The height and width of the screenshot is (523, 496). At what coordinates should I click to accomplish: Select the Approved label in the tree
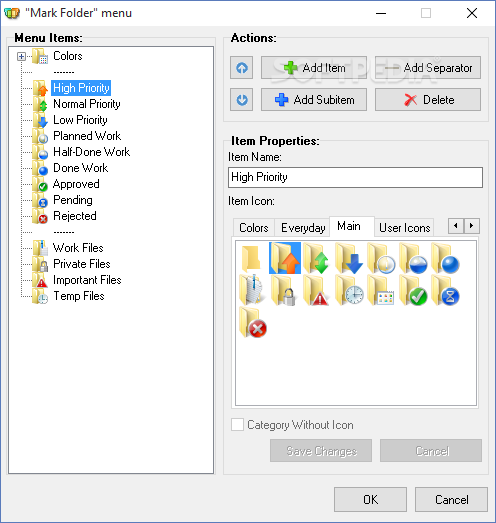(x=76, y=184)
